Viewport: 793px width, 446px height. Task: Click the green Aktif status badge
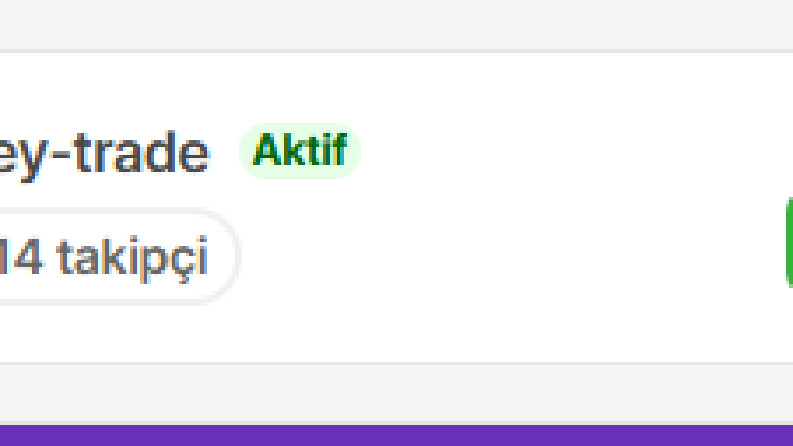pos(299,150)
